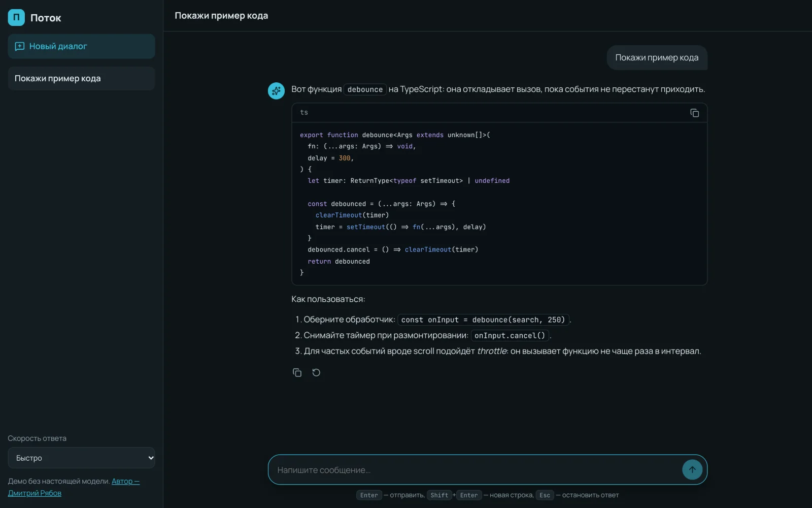The width and height of the screenshot is (812, 508).
Task: Click the italic word throttle
Action: [492, 351]
